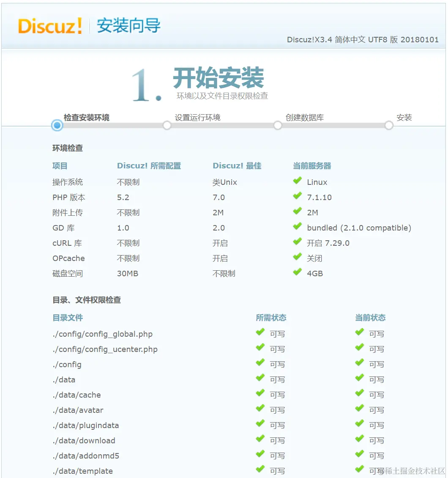The height and width of the screenshot is (478, 448).
Task: Click checkmark next to bundled GD value
Action: click(x=297, y=226)
